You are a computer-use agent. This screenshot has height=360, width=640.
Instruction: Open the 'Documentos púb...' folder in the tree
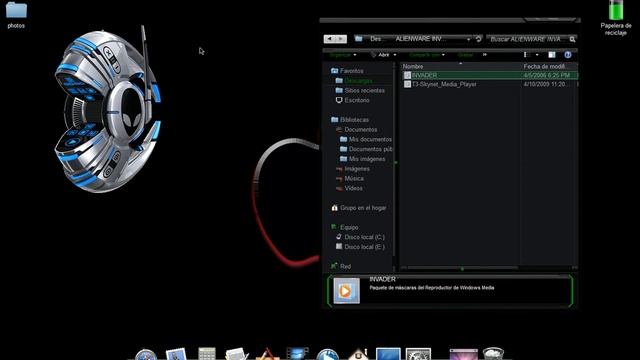[366, 149]
